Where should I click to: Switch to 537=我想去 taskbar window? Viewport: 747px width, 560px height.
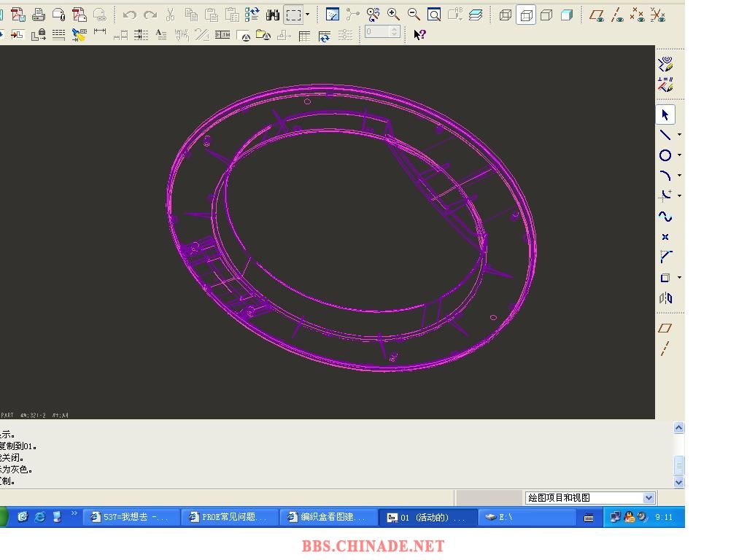click(131, 517)
